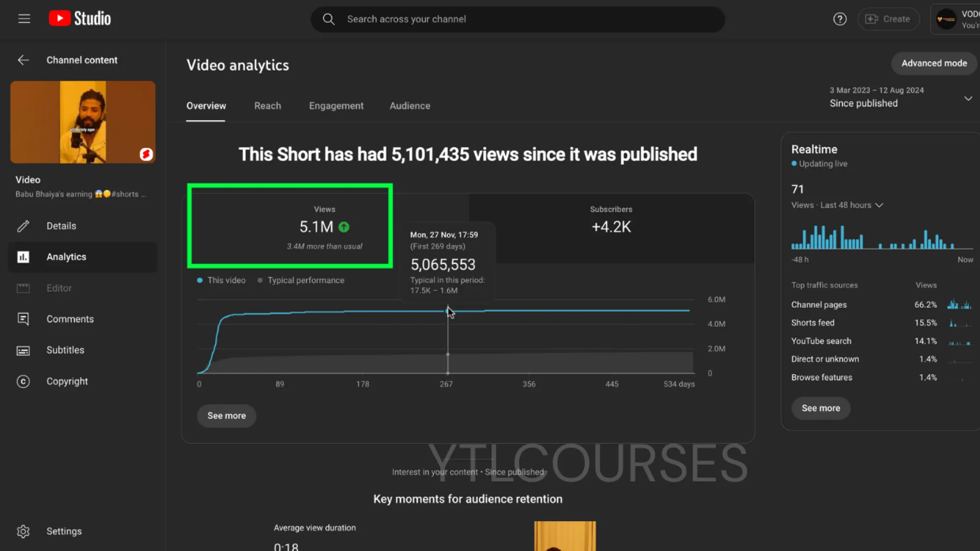Image resolution: width=980 pixels, height=551 pixels.
Task: Switch to the Audience tab
Action: click(410, 106)
